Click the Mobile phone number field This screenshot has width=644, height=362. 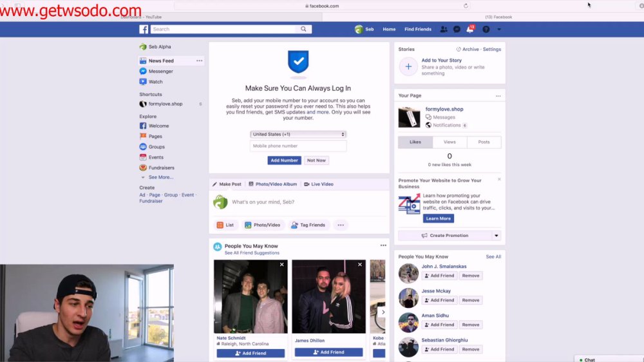[x=298, y=146]
